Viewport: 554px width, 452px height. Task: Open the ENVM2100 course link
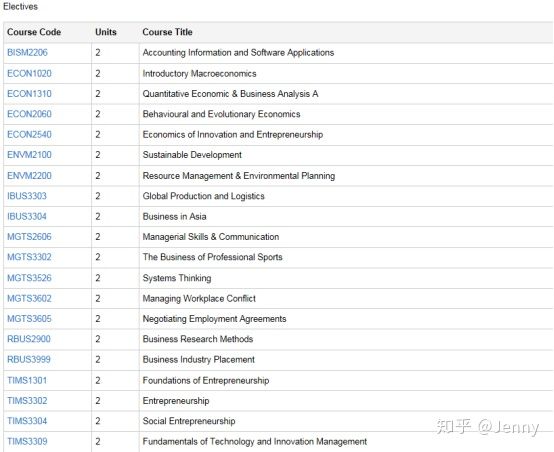point(29,155)
